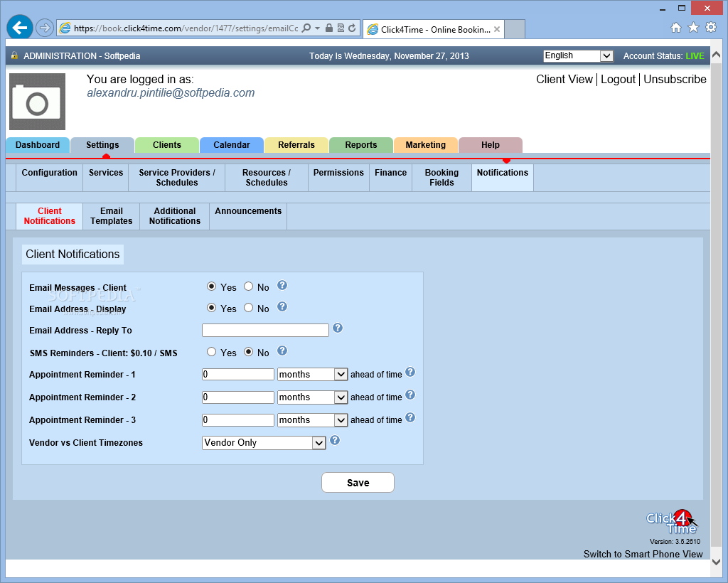Screen dimensions: 728x583
Task: Click the compatibility view icon in address bar
Action: (341, 28)
